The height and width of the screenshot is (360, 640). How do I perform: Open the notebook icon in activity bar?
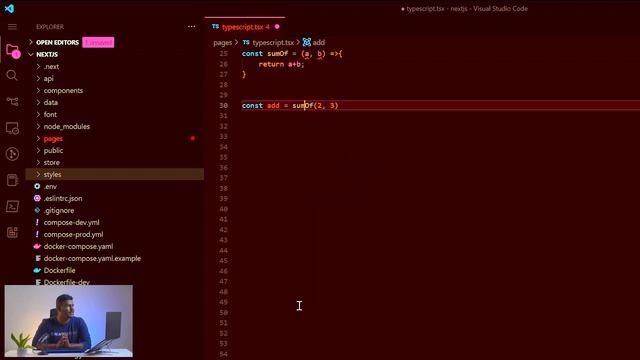click(12, 180)
